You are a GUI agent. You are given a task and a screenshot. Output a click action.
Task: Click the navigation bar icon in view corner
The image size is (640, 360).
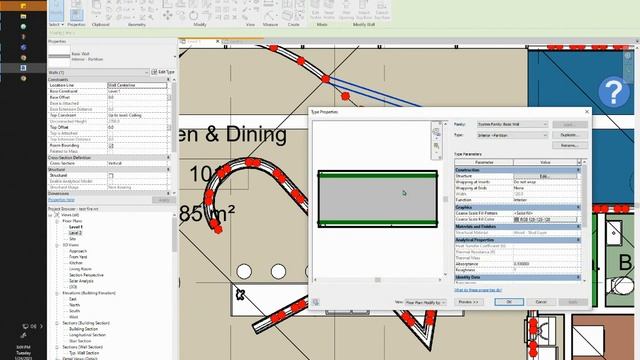(x=628, y=56)
